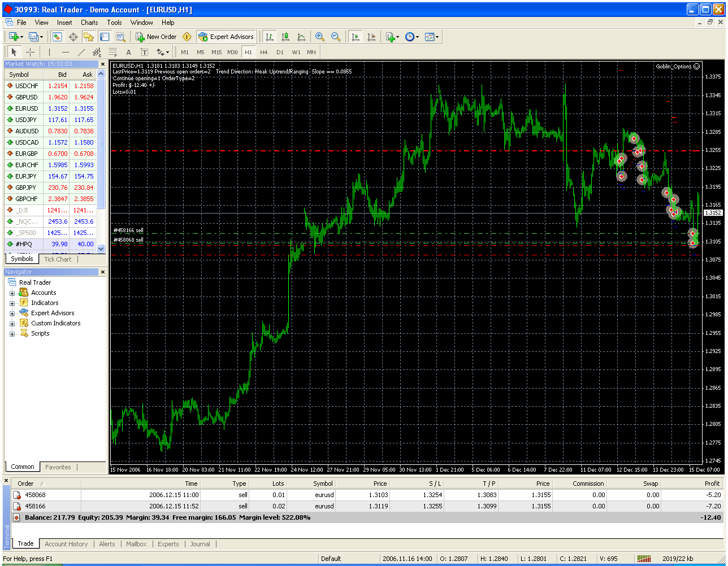
Task: Open the Templates dropdown
Action: (x=432, y=37)
